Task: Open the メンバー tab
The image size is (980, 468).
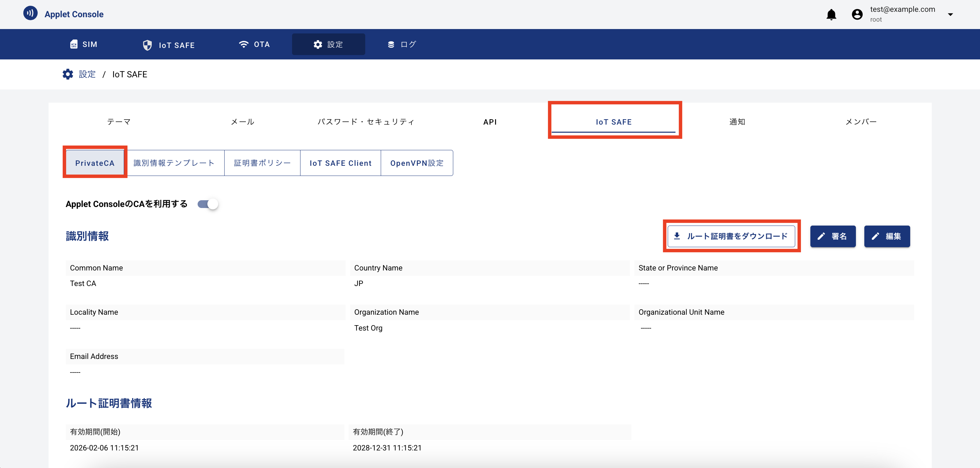Action: pos(861,122)
